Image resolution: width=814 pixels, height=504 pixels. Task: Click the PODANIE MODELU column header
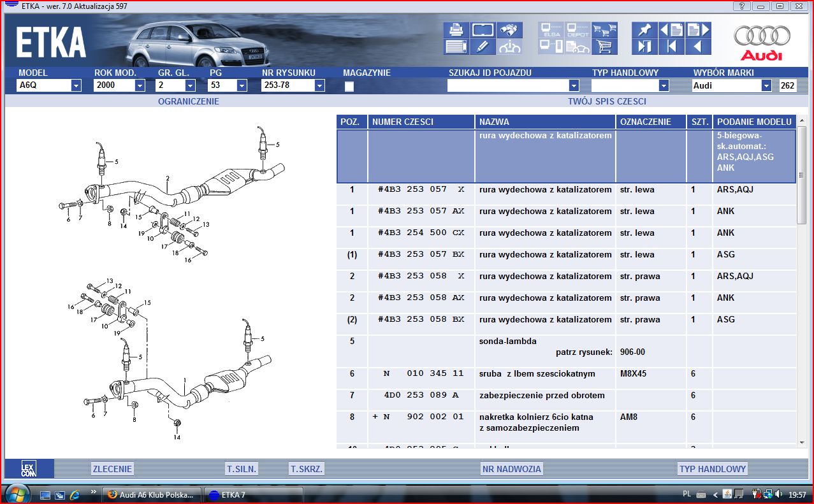pyautogui.click(x=755, y=122)
